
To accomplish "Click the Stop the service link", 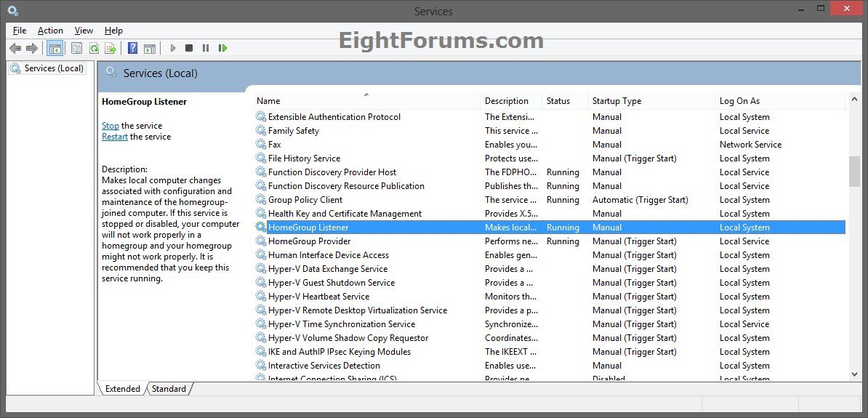I will [110, 126].
